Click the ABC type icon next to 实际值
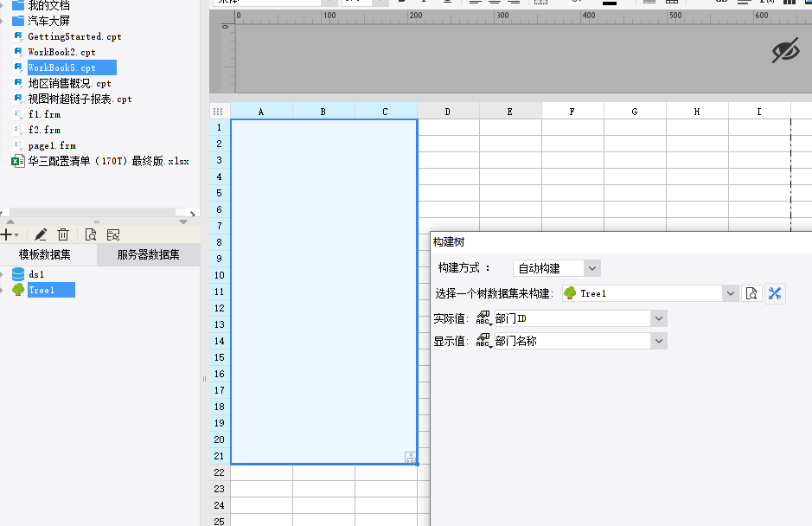Image resolution: width=812 pixels, height=526 pixels. click(483, 318)
